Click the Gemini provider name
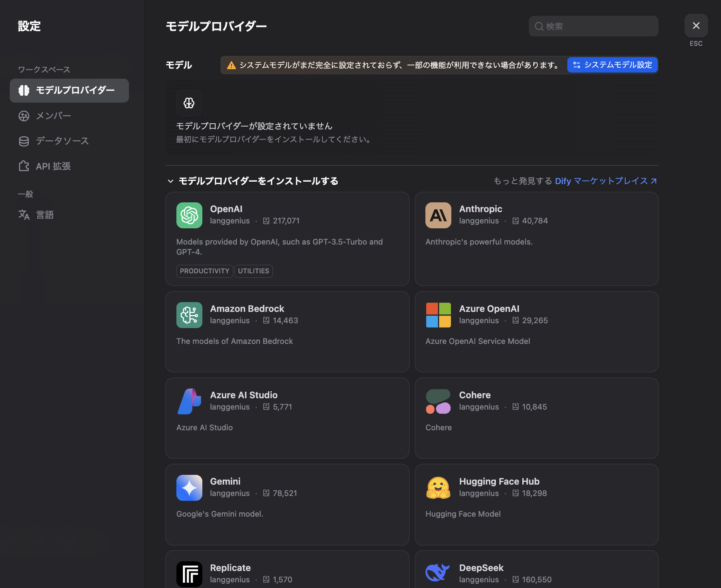Viewport: 721px width, 588px height. [x=225, y=481]
